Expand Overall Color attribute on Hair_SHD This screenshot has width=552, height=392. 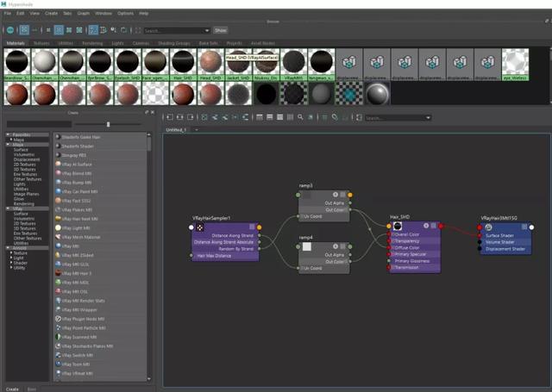tap(393, 234)
